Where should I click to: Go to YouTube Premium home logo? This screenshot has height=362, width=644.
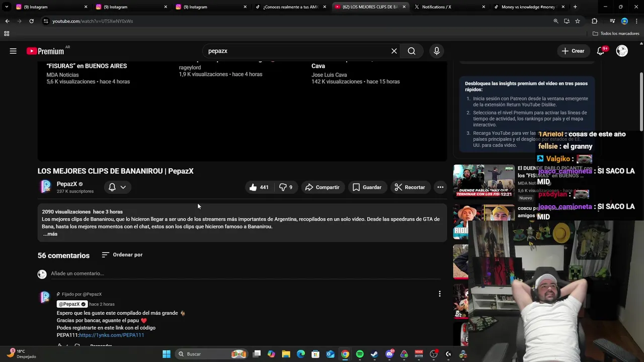(46, 51)
